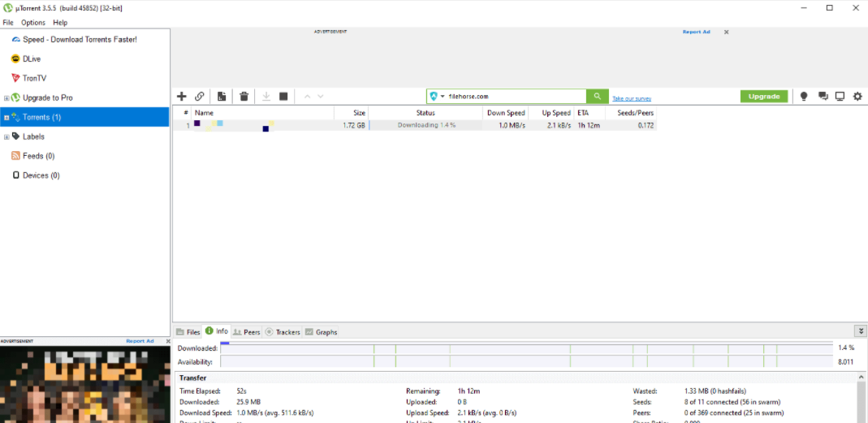The image size is (868, 423).
Task: Switch to the Graphs tab
Action: (321, 332)
